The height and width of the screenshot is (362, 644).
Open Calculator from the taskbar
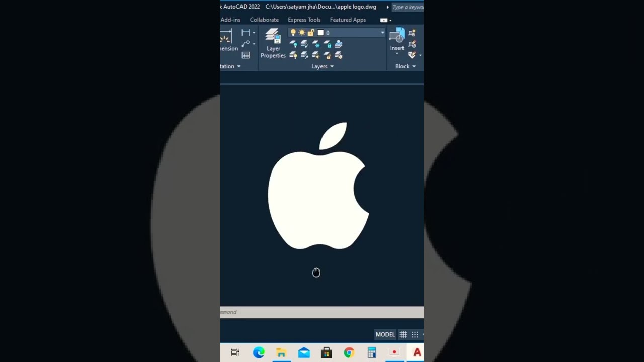pyautogui.click(x=372, y=352)
